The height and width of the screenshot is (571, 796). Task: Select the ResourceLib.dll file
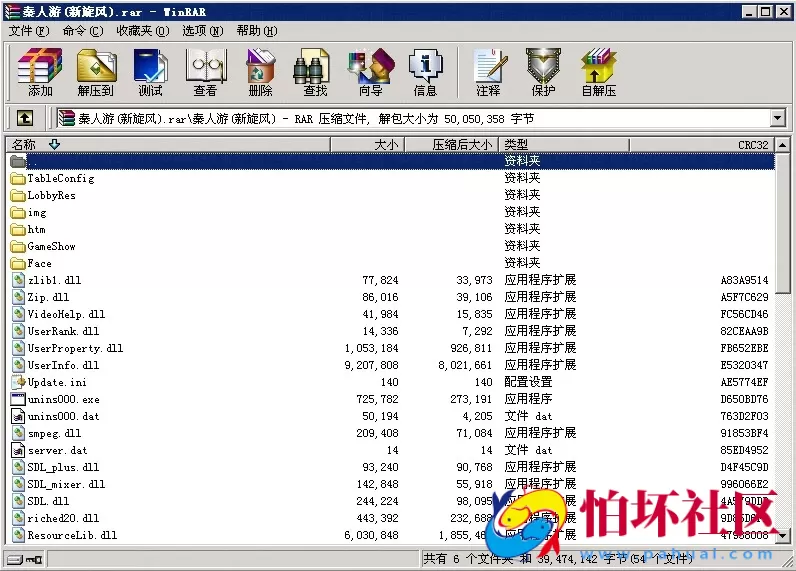[x=64, y=535]
